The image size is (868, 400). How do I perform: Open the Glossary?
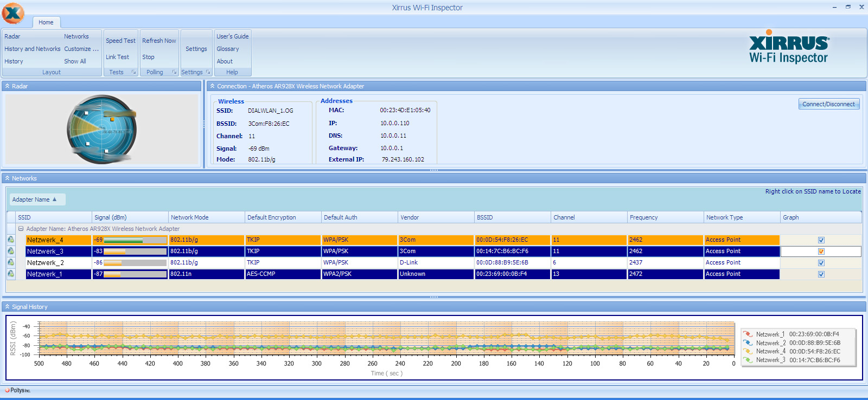tap(228, 49)
